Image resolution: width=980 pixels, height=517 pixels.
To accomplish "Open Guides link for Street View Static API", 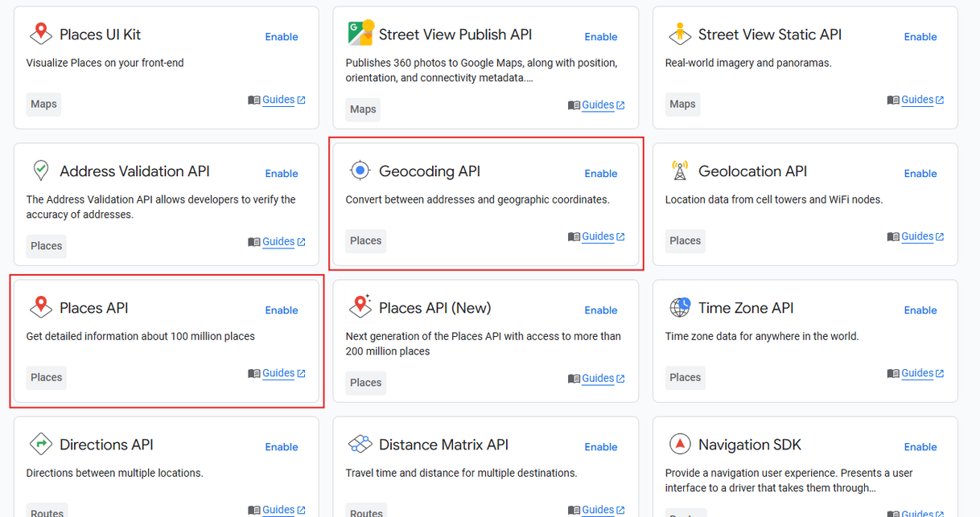I will tap(917, 100).
